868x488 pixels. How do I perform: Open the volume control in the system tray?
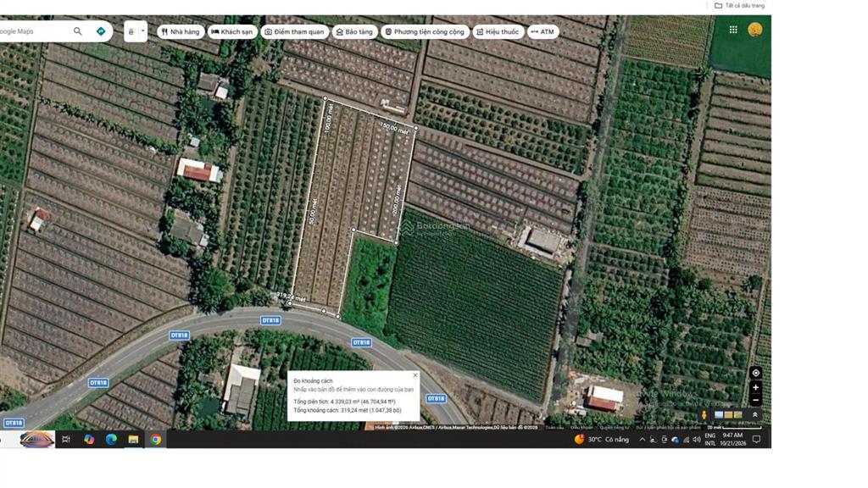click(697, 440)
